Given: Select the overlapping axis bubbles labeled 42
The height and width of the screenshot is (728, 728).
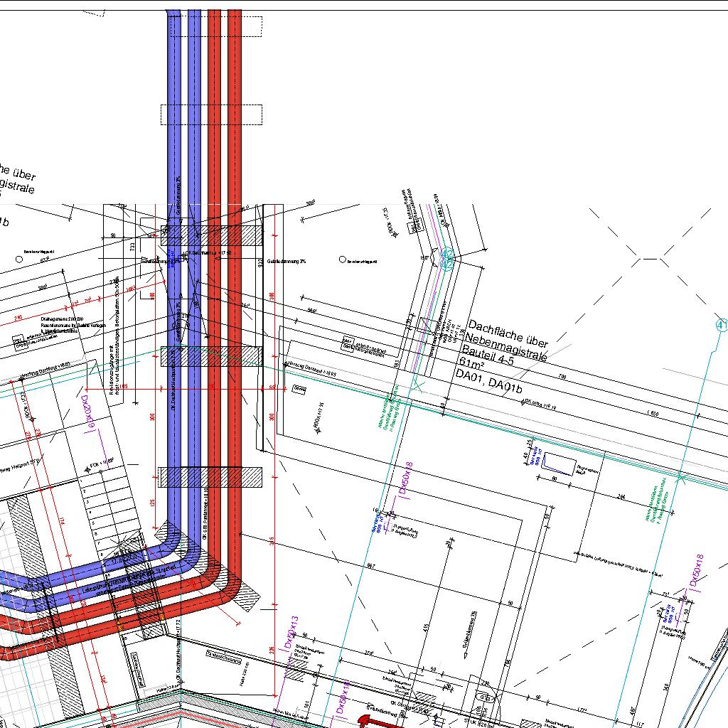Looking at the screenshot, I should pos(447,259).
